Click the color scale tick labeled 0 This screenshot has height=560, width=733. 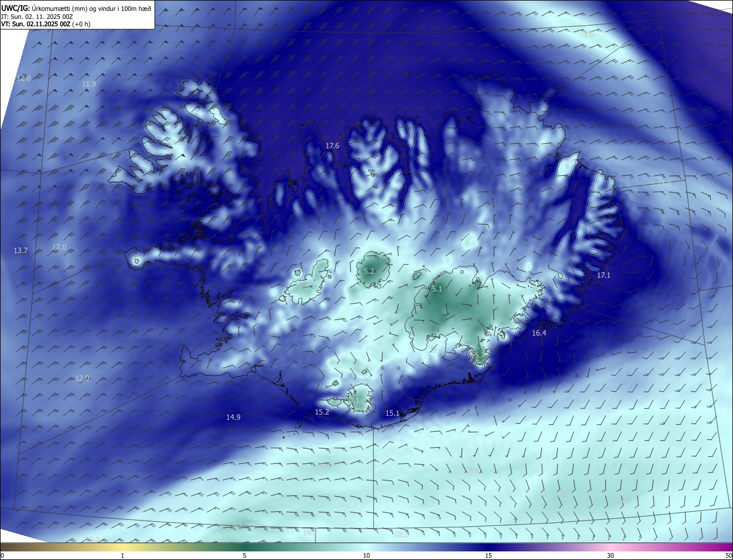pyautogui.click(x=2, y=555)
